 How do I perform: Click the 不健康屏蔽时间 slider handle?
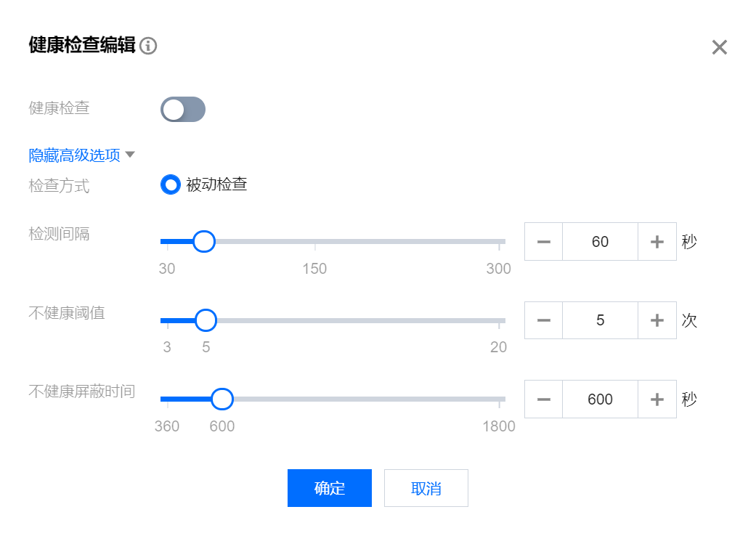(222, 399)
